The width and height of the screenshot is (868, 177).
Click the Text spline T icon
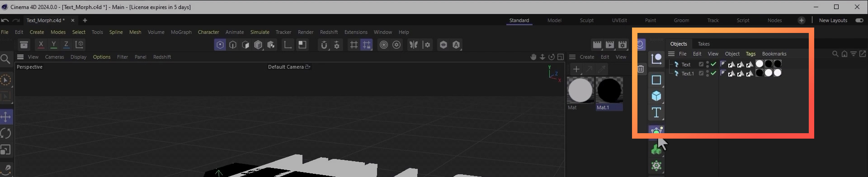[x=656, y=112]
